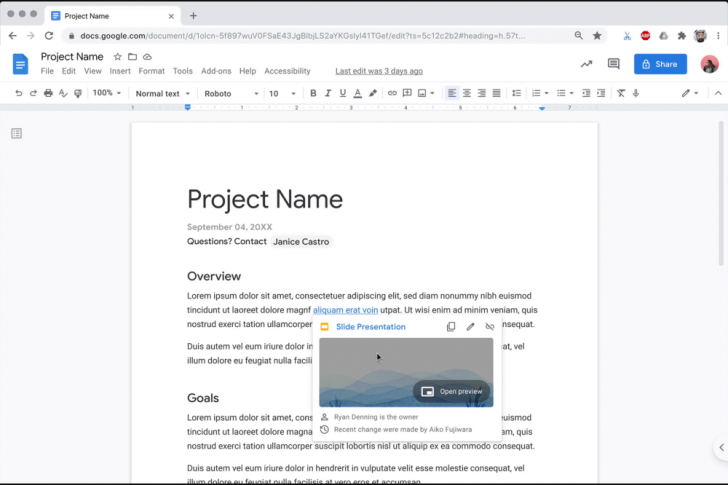Expand the side panel arrow
The width and height of the screenshot is (728, 485).
pyautogui.click(x=721, y=447)
